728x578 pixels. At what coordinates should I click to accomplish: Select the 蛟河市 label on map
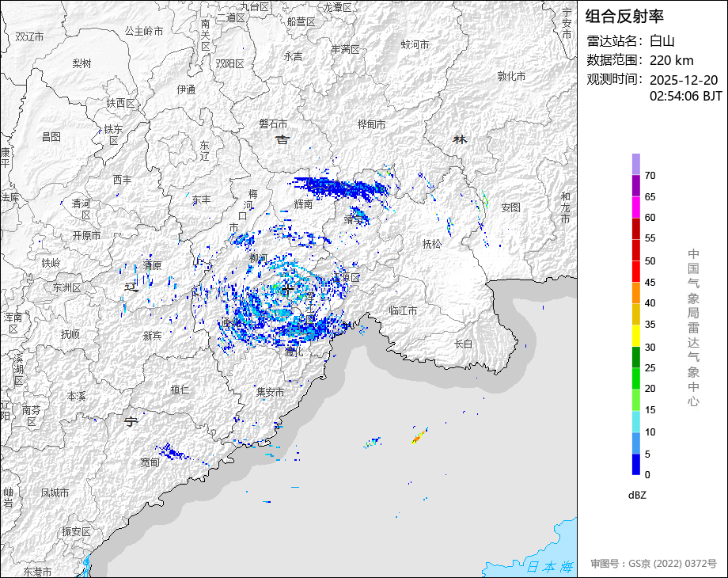click(415, 44)
